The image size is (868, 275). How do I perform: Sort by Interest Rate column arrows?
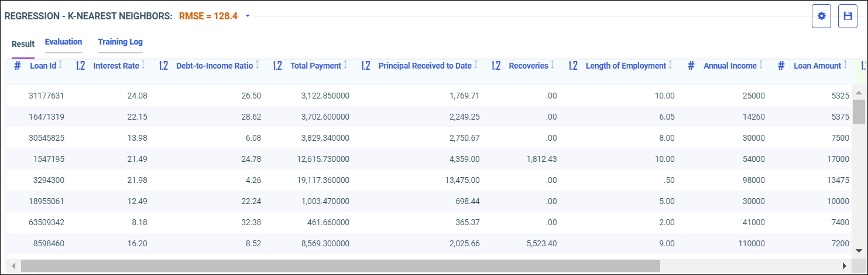[x=143, y=66]
